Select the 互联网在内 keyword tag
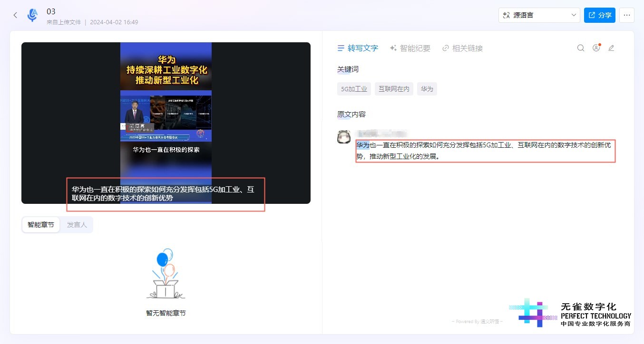 (394, 89)
